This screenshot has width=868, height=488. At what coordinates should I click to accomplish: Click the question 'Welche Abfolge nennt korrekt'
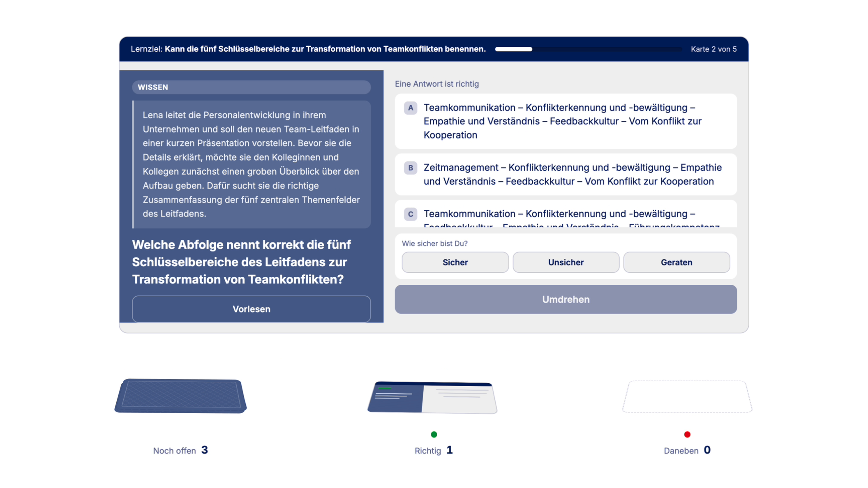click(242, 262)
